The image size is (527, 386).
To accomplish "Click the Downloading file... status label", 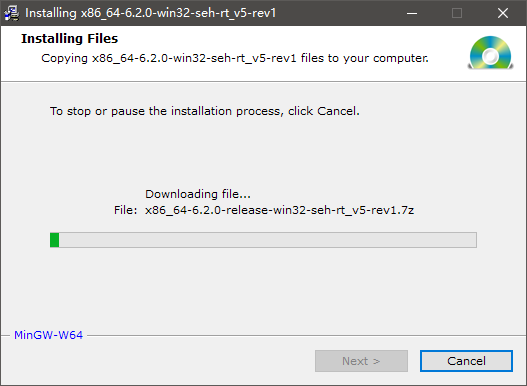I will coord(198,194).
